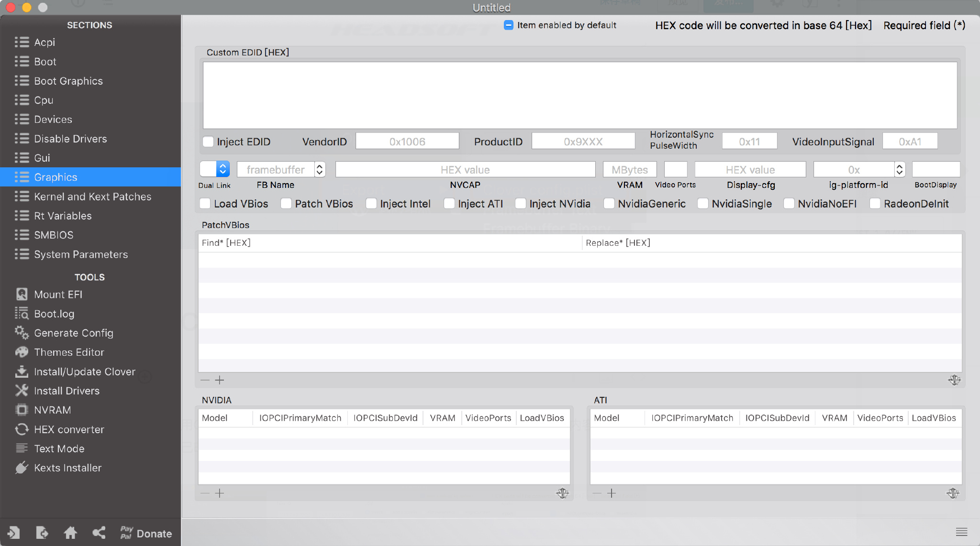Enable the Inject EDID checkbox
This screenshot has height=546, width=980.
[208, 142]
